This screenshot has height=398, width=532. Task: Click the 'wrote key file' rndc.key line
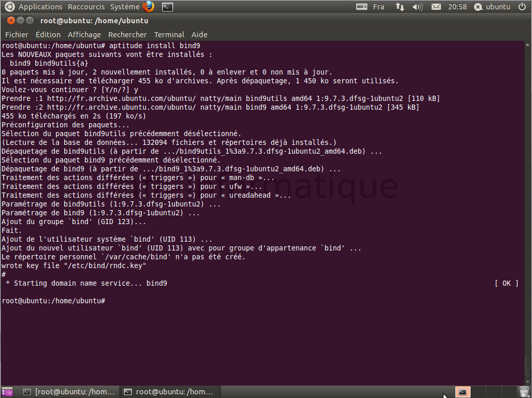[x=74, y=266]
